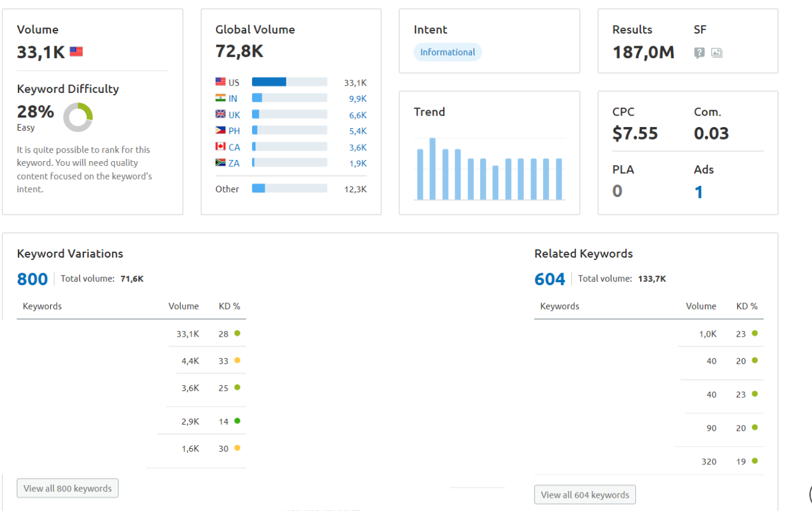Click the South Africa flag in Global Volume list
Viewport: 812px width, 511px height.
click(x=220, y=163)
